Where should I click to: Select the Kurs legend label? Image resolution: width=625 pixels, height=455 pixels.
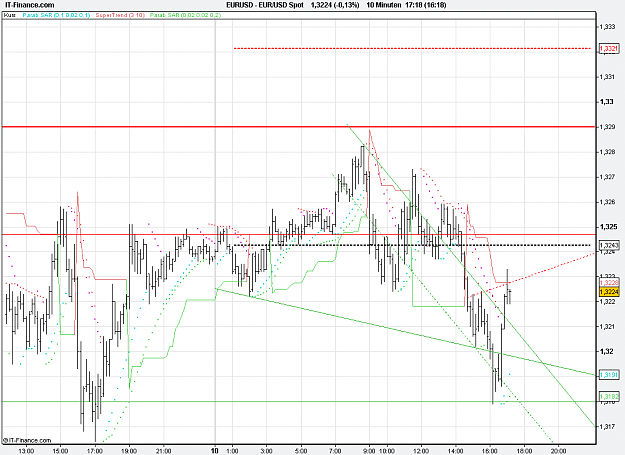[x=10, y=15]
